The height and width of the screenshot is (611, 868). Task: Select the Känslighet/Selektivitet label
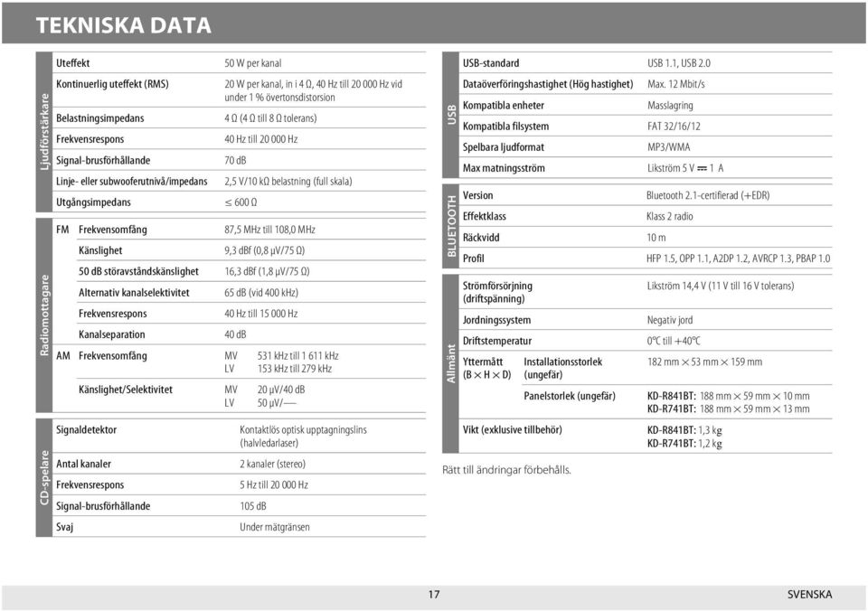(x=126, y=390)
